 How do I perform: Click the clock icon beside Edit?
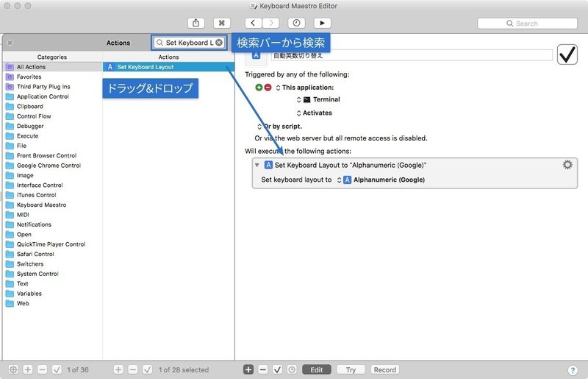coord(292,369)
